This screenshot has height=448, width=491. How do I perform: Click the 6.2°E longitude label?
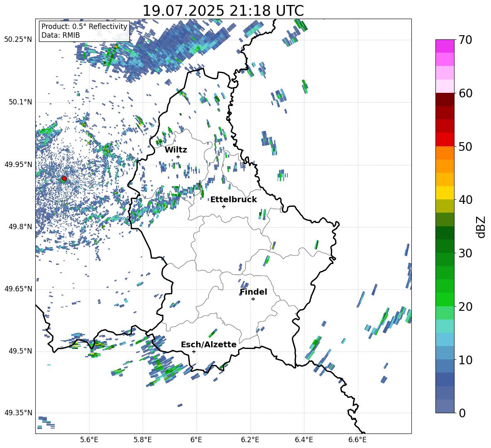[x=250, y=440]
